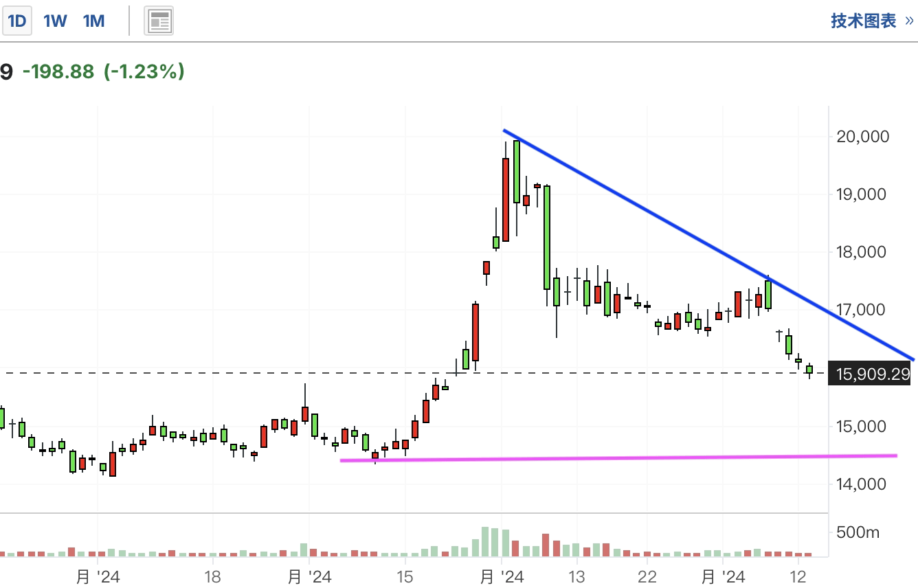
Task: Click the 18,000 price axis label
Action: tap(862, 252)
